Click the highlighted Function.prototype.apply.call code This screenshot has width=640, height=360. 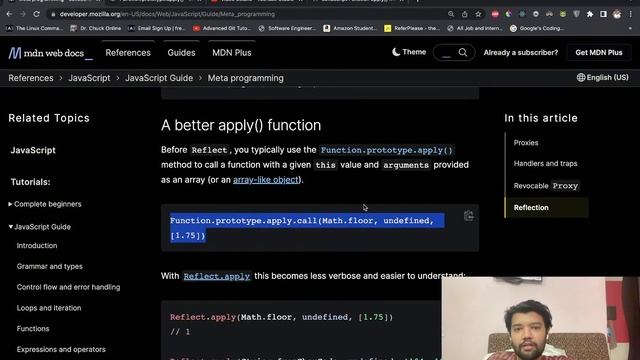[307, 228]
